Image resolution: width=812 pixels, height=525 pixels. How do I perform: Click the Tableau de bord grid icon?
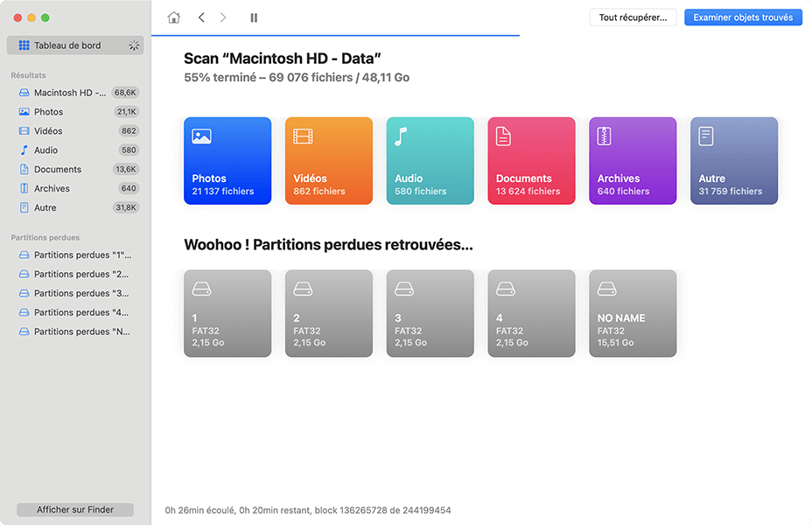tap(24, 45)
